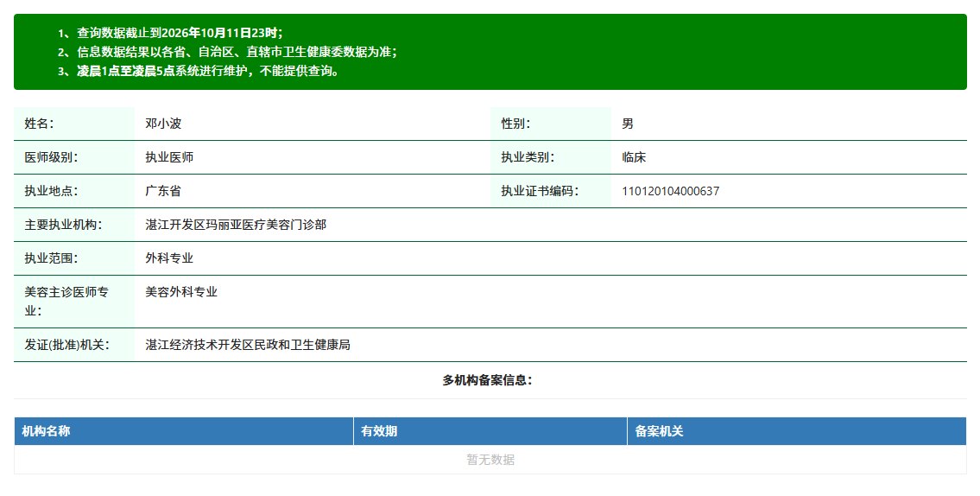This screenshot has height=496, width=980.
Task: Click the 多机构备案信息 heading
Action: [x=488, y=380]
